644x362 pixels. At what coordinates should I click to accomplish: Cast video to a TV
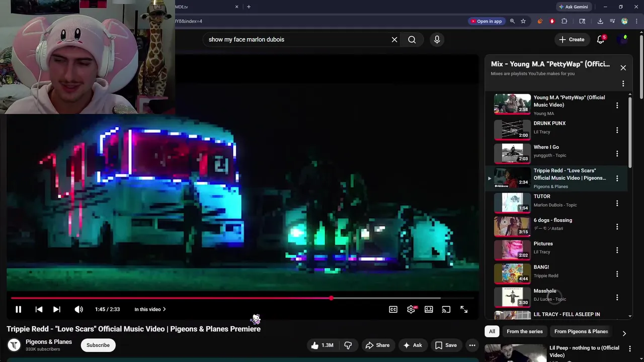[x=446, y=309]
